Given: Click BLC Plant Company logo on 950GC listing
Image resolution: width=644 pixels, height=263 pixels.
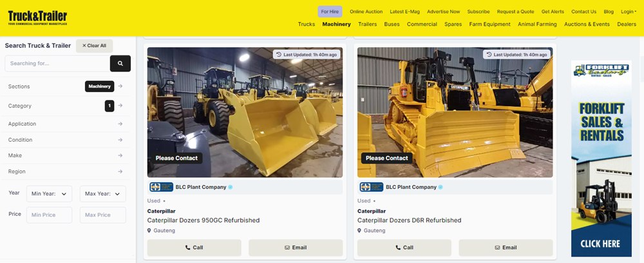Looking at the screenshot, I should pyautogui.click(x=162, y=187).
